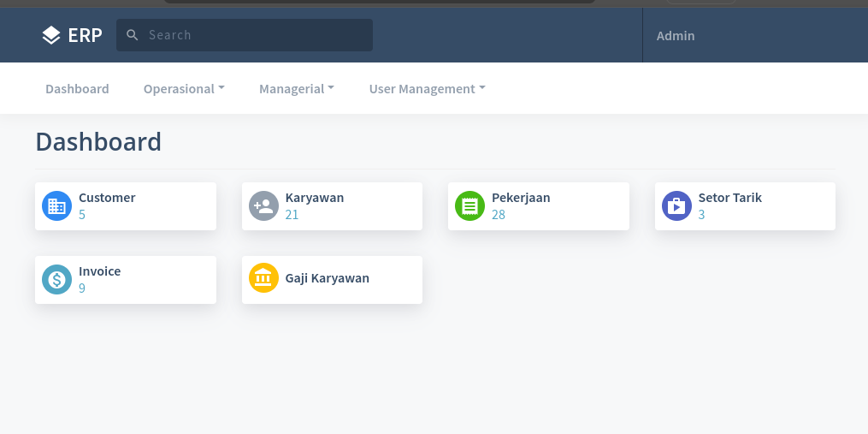Click the Invoice count 9
Image resolution: width=868 pixels, height=434 pixels.
coord(82,288)
